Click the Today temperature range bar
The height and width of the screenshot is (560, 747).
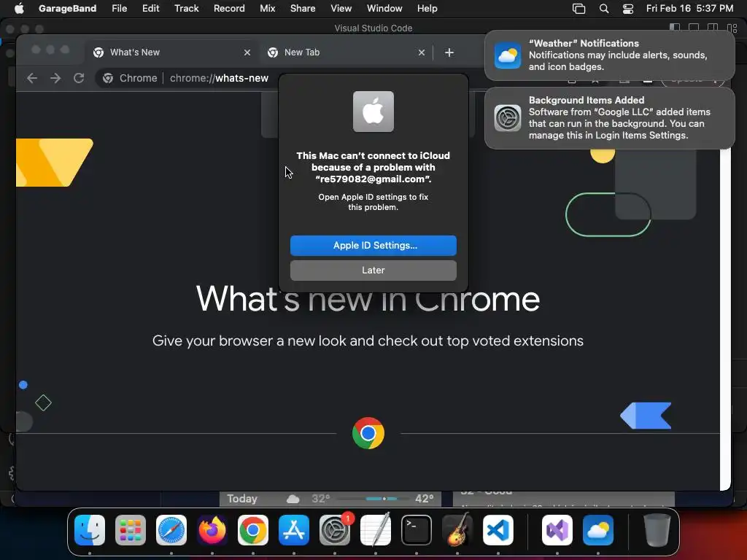(x=373, y=499)
